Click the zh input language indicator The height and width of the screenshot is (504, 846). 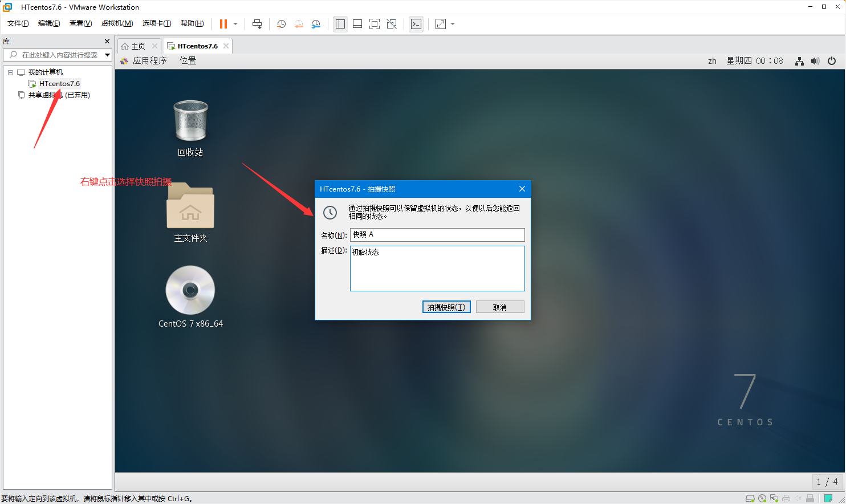click(x=712, y=61)
